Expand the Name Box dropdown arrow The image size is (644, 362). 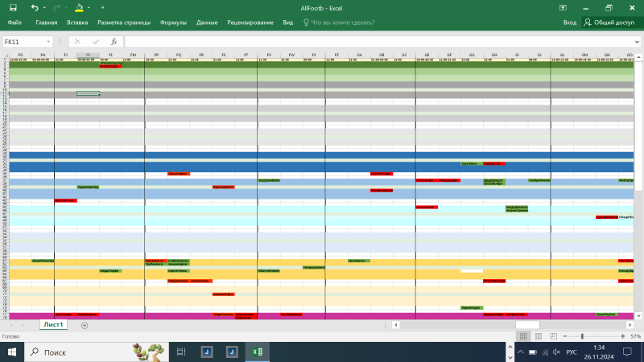[x=49, y=41]
